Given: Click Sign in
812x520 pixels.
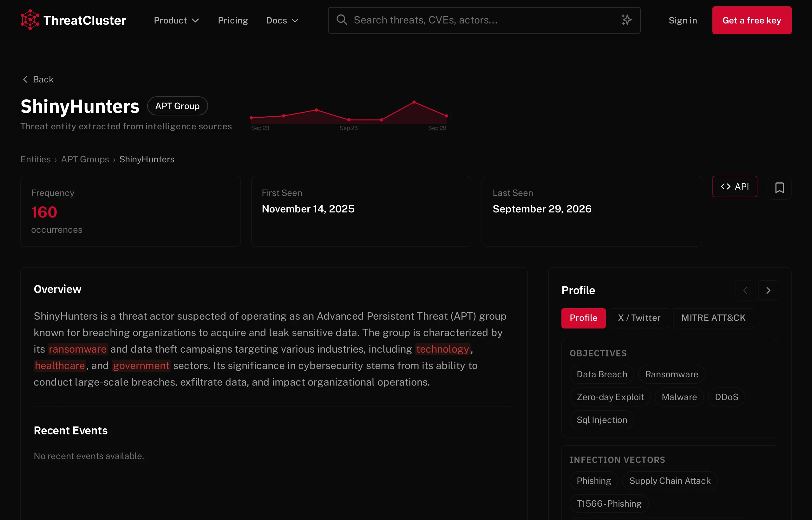Looking at the screenshot, I should 683,20.
